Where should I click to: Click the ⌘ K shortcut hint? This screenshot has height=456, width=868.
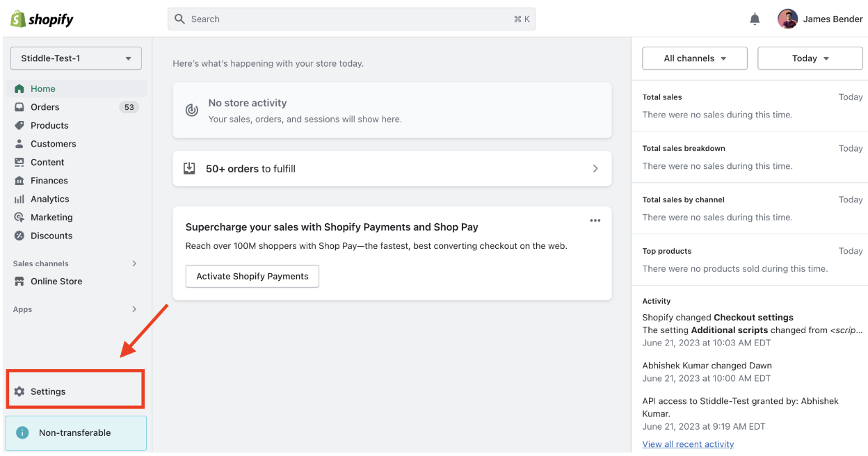point(522,19)
